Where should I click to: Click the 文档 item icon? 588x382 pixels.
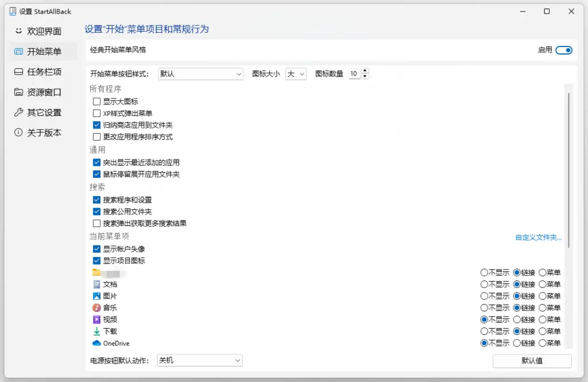click(x=96, y=284)
